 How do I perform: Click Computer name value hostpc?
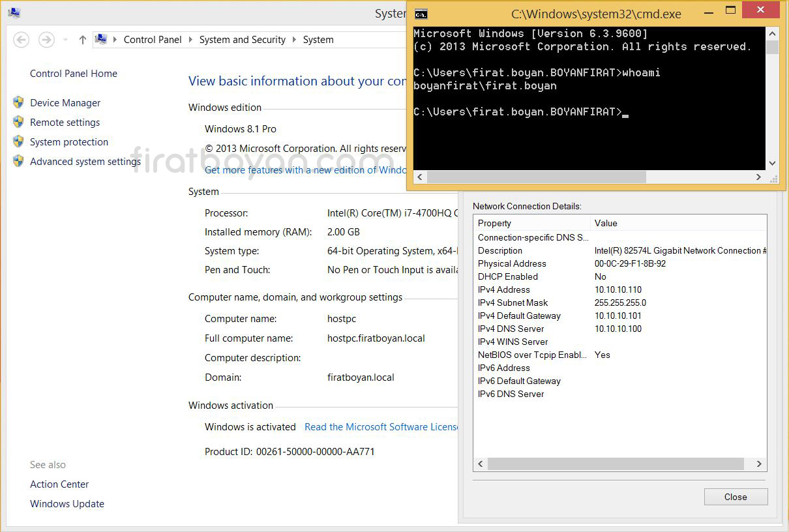pyautogui.click(x=342, y=319)
